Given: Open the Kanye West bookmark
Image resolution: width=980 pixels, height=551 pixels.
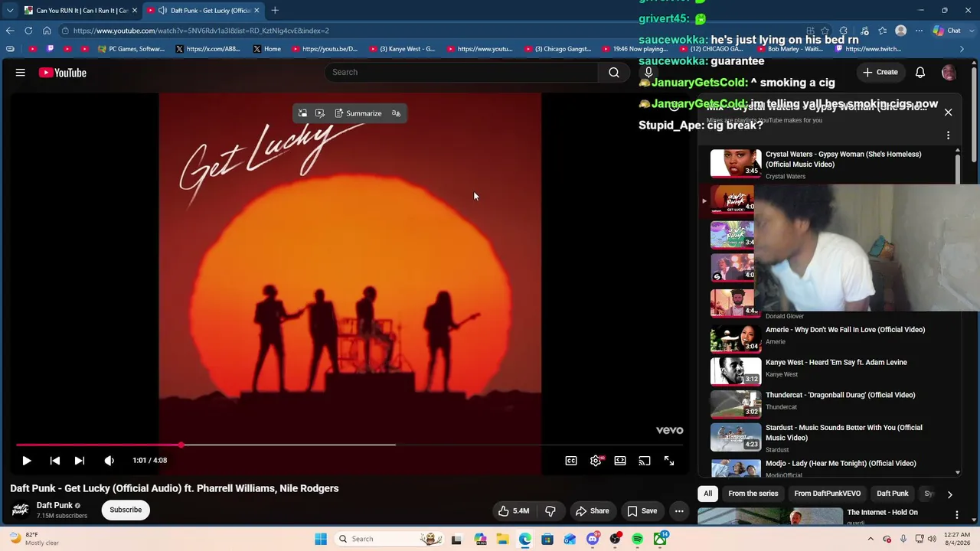Looking at the screenshot, I should point(402,49).
